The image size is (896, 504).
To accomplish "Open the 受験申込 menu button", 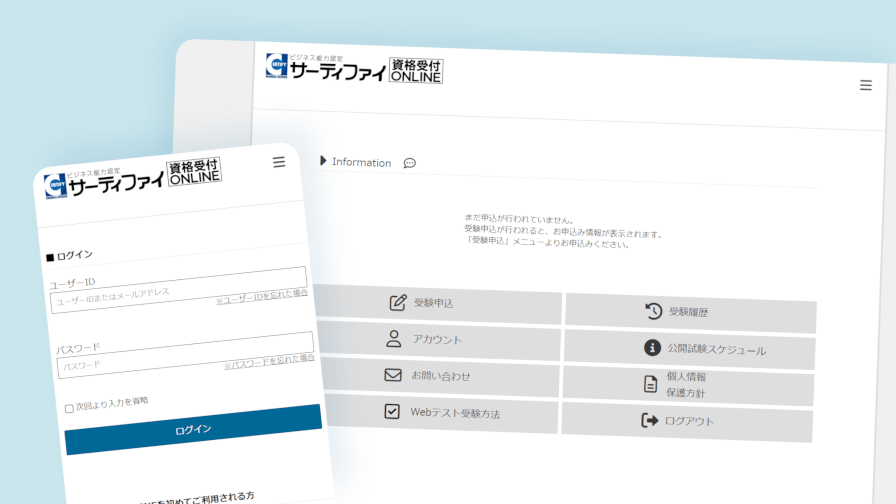I will [x=438, y=303].
